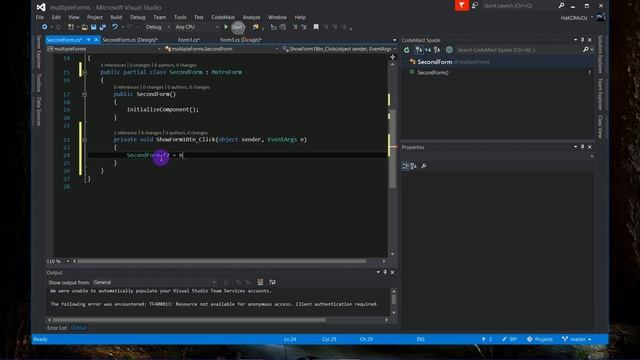Open the Solution Explorer side tab
The image size is (640, 360).
coord(600,54)
